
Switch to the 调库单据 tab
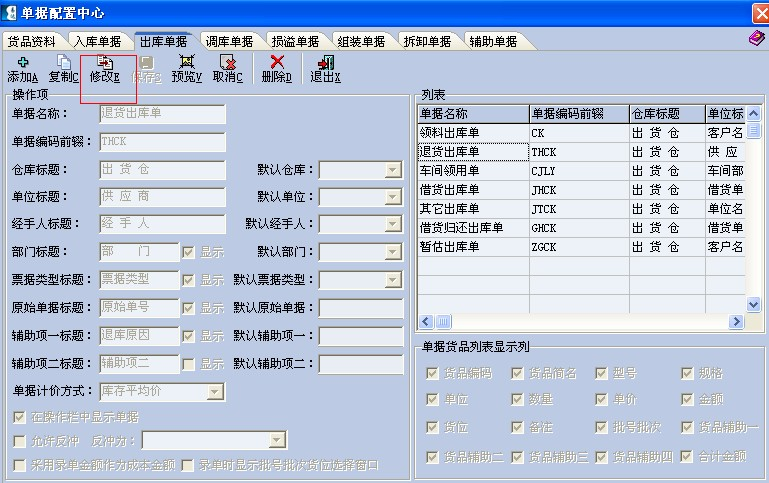point(229,42)
